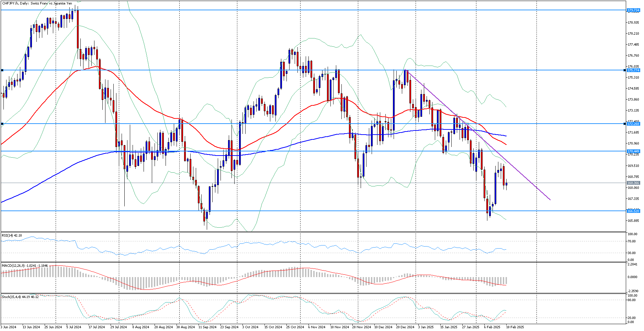This screenshot has width=644, height=331.
Task: Select the purple descending trendline
Action: (x=478, y=135)
